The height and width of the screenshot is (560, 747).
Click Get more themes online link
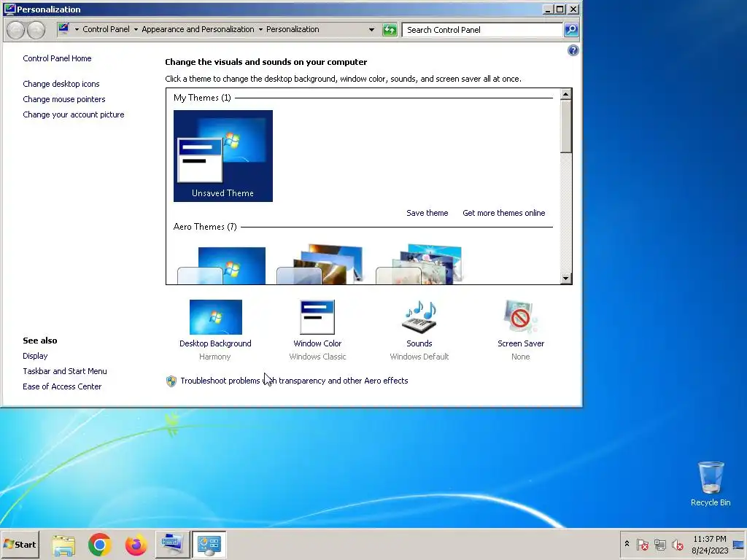tap(504, 213)
